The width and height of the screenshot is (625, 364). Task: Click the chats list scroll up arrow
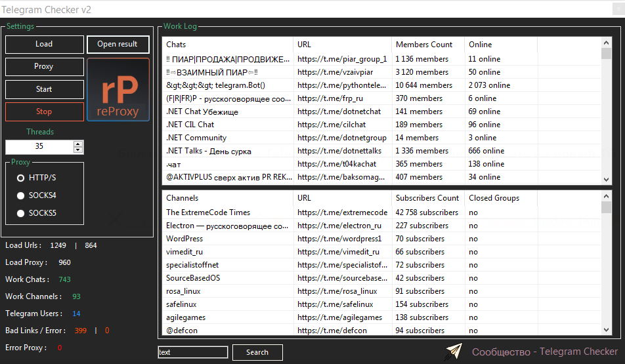pyautogui.click(x=606, y=43)
